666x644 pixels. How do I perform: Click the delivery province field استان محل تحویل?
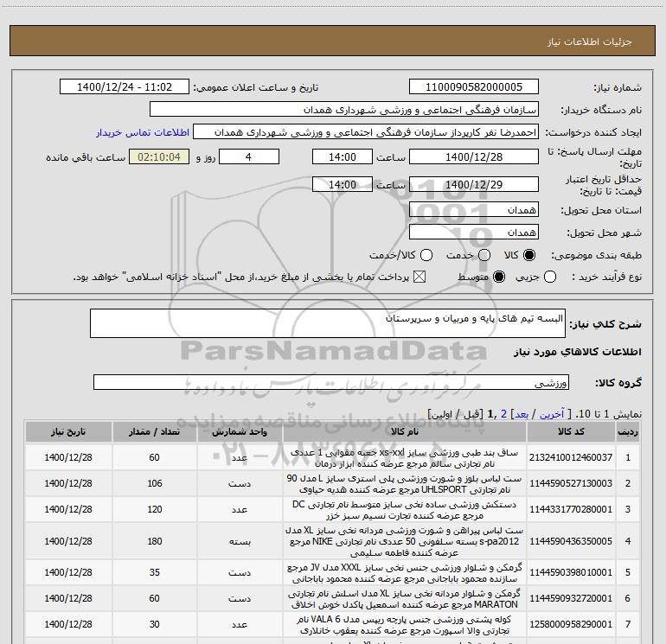pyautogui.click(x=474, y=209)
